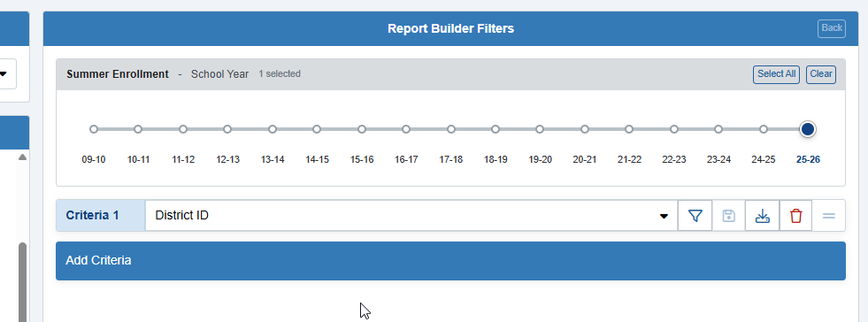Click the download tray icon for Criteria 1
The height and width of the screenshot is (322, 868).
click(763, 216)
